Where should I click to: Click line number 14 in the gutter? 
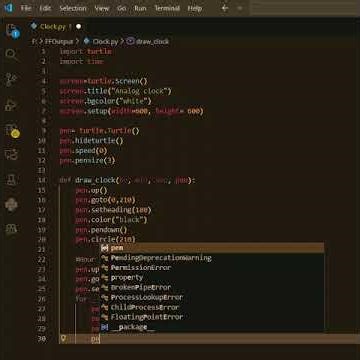coord(42,180)
